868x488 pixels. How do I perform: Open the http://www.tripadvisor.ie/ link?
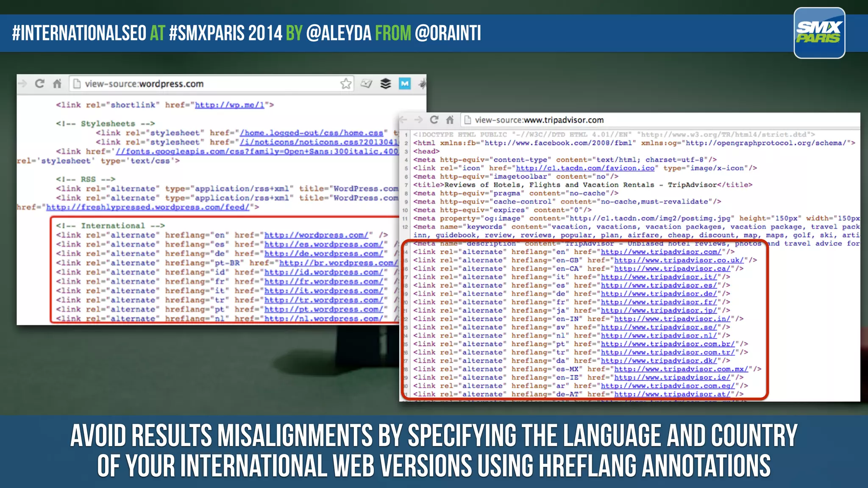672,377
